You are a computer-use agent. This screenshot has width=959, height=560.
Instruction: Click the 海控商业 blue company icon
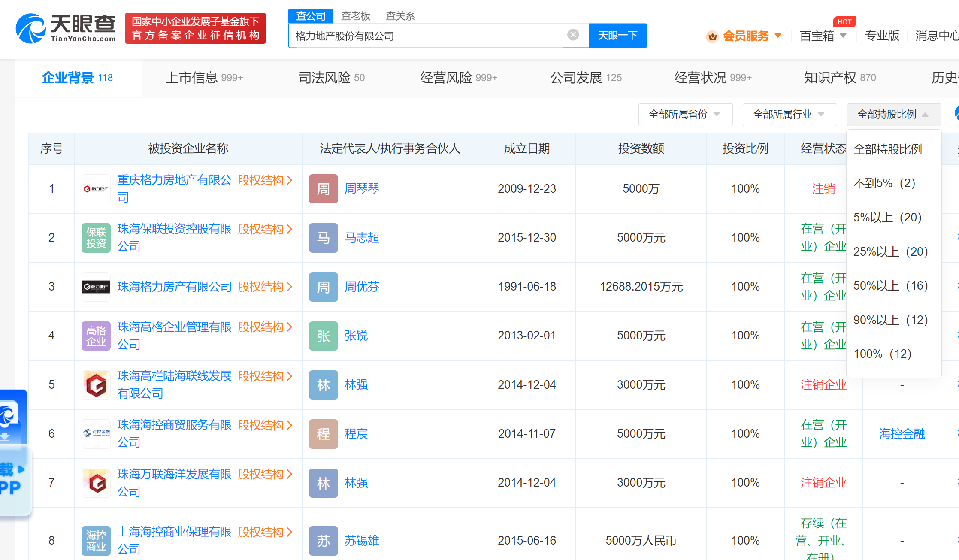point(96,541)
